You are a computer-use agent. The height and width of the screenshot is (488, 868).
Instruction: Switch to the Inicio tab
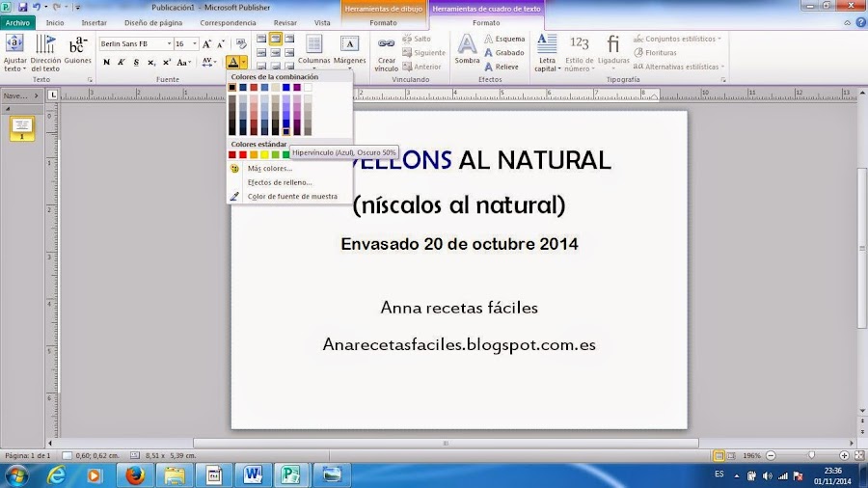point(55,23)
